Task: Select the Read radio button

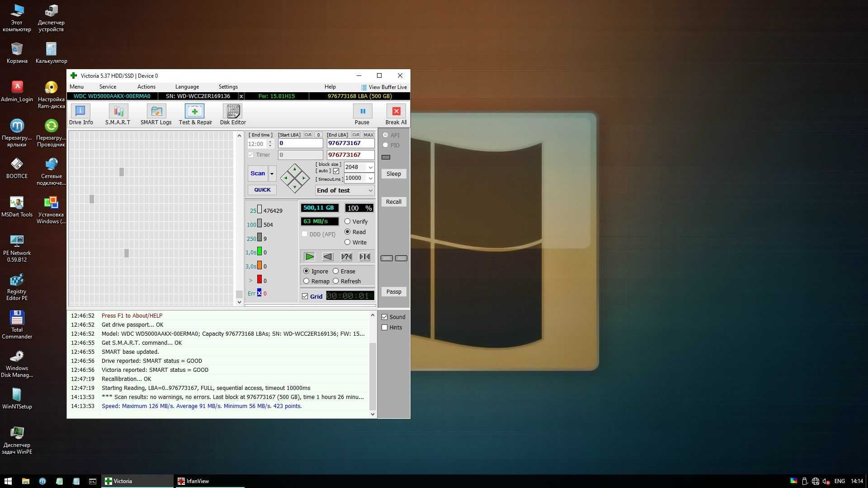Action: [x=355, y=232]
